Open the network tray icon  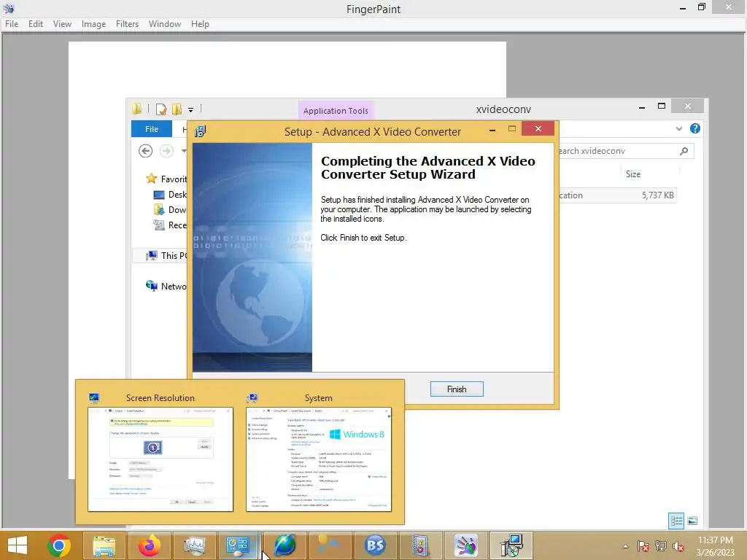pos(661,546)
